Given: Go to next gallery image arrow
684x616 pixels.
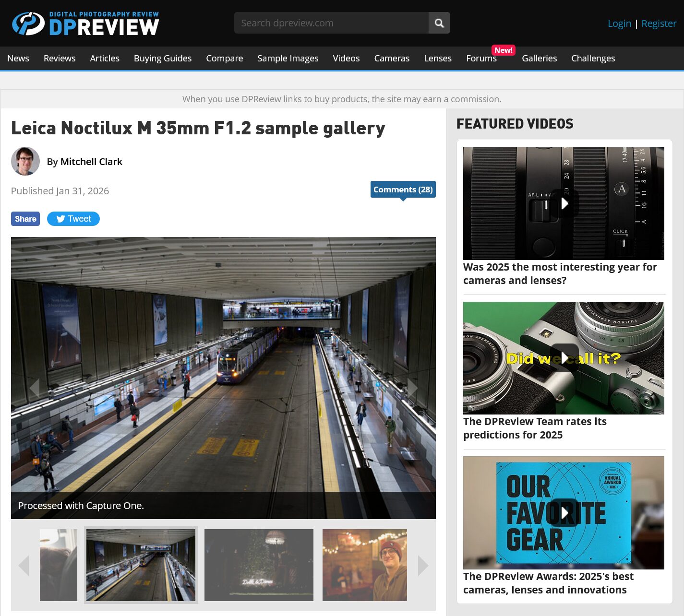Looking at the screenshot, I should 412,388.
